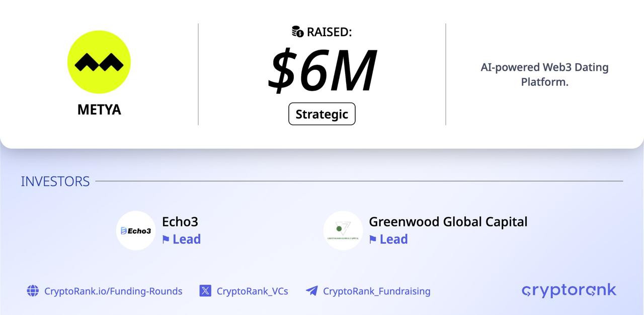The height and width of the screenshot is (315, 644).
Task: Open the CryptoRank_Fundraising link
Action: pos(376,291)
